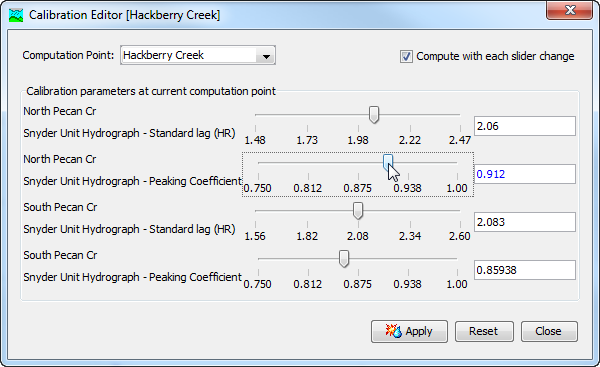The width and height of the screenshot is (600, 367).
Task: Close the Calibration Editor window with X
Action: [570, 10]
